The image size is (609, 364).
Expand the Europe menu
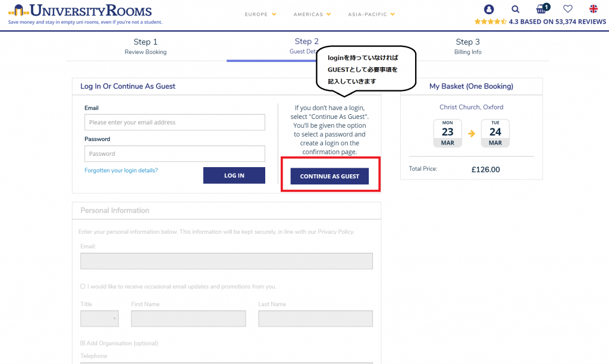coord(260,14)
